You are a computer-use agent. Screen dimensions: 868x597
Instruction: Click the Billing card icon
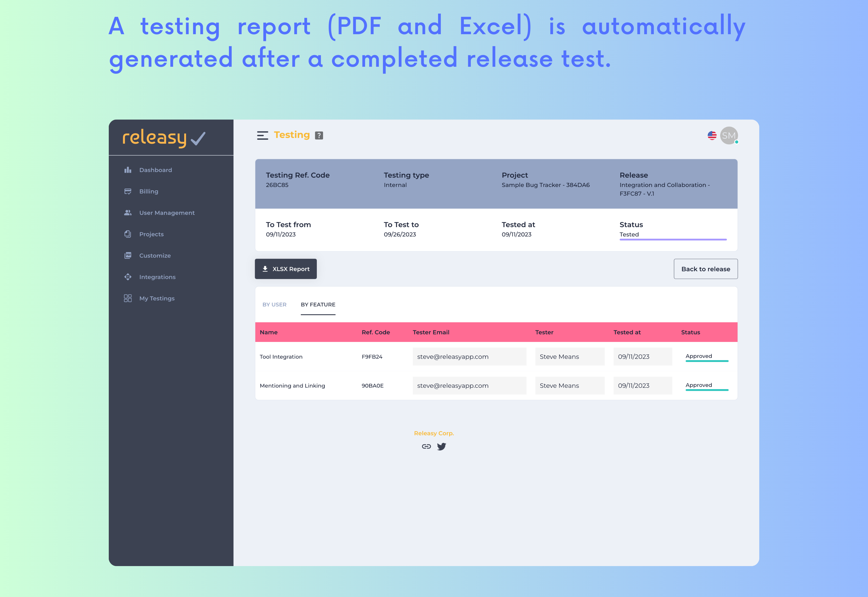[128, 191]
